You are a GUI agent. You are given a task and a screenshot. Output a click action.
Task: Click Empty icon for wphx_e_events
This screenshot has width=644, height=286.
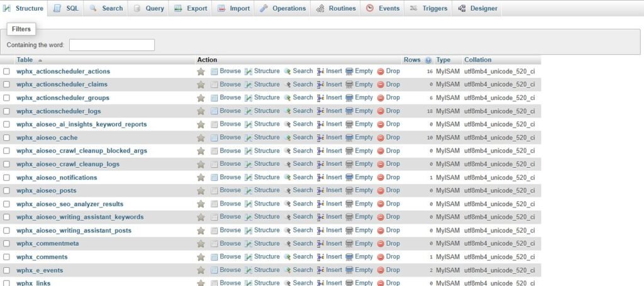349,270
